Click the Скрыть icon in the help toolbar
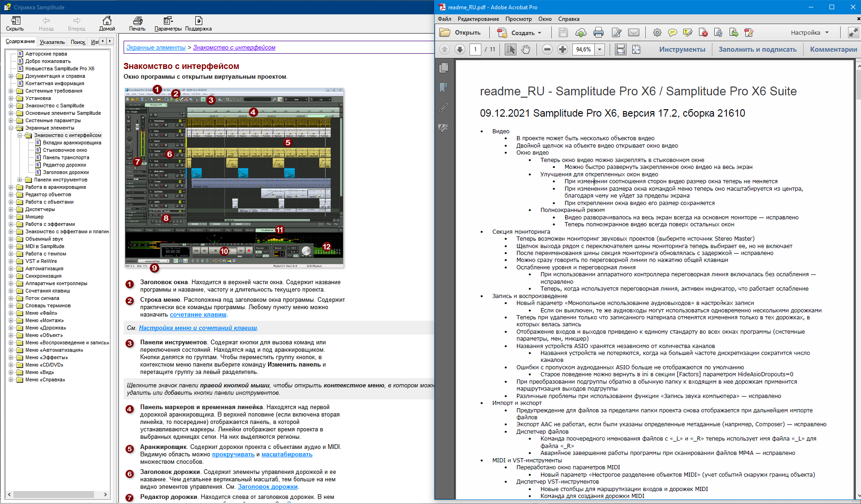The height and width of the screenshot is (504, 861). (x=15, y=21)
